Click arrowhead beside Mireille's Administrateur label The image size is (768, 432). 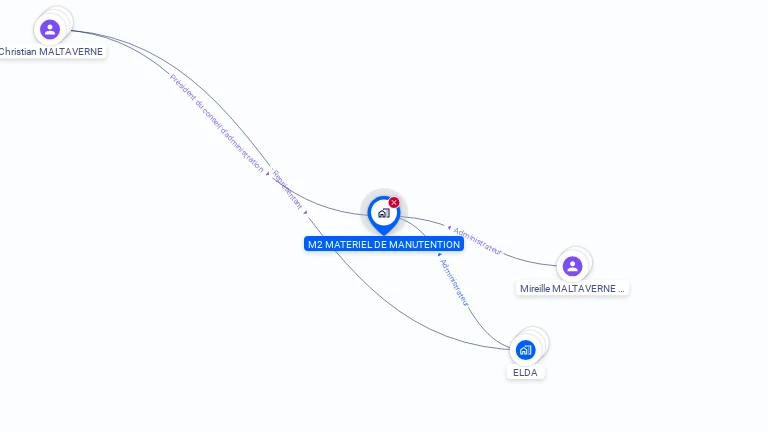449,228
